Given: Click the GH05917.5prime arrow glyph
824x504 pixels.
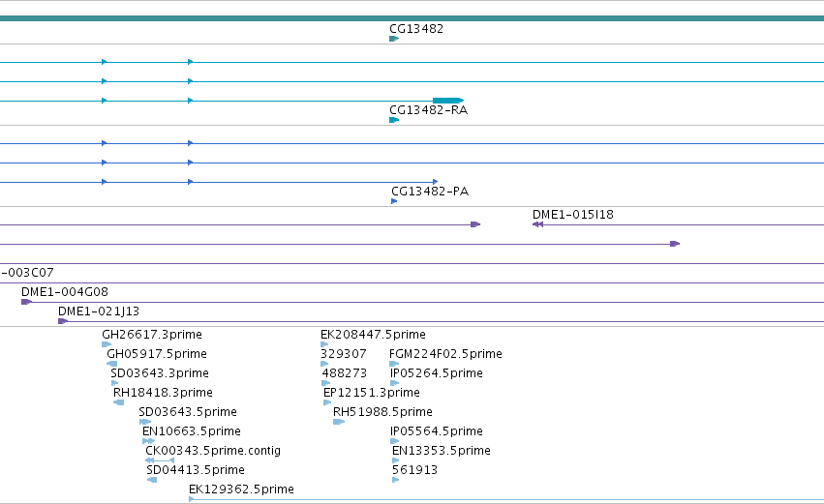Looking at the screenshot, I should (112, 364).
